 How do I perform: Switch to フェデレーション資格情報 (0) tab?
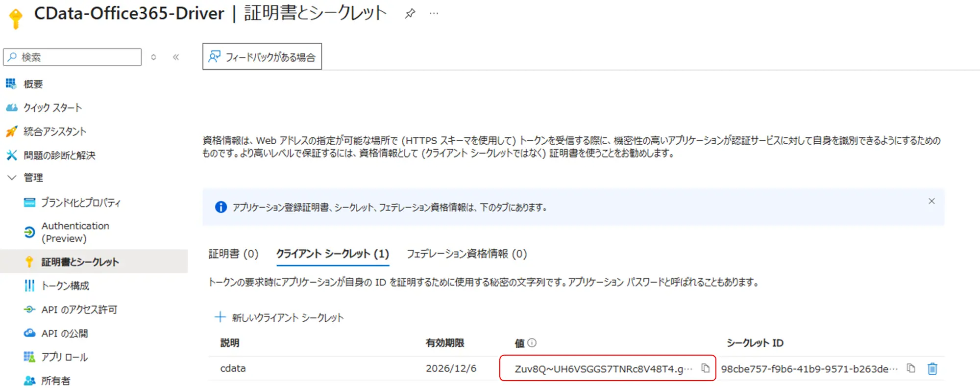pyautogui.click(x=466, y=254)
